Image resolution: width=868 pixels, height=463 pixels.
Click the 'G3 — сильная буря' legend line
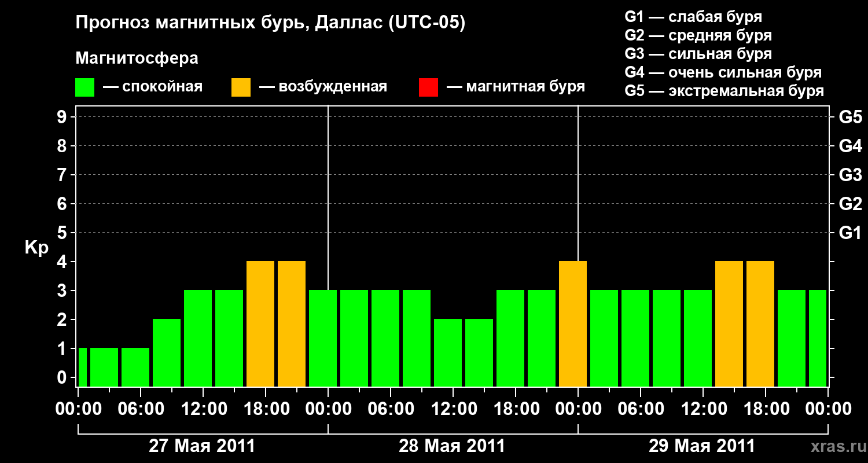coord(698,54)
